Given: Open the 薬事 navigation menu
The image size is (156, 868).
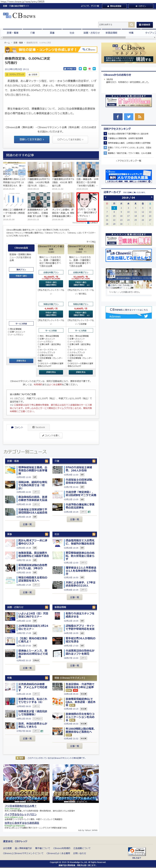Looking at the screenshot, I should pos(52,33).
